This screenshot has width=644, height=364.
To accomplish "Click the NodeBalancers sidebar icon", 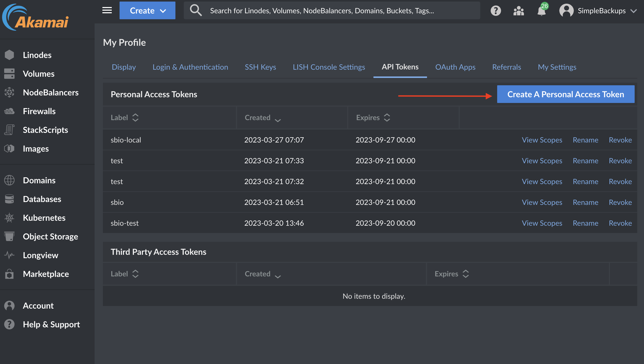I will tap(9, 93).
